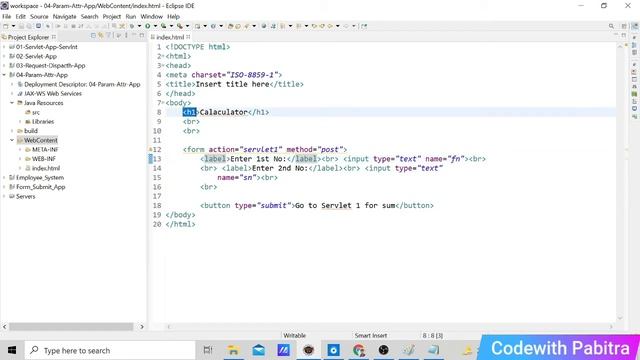Open the Debug configurations dropdown arrow

139,26
